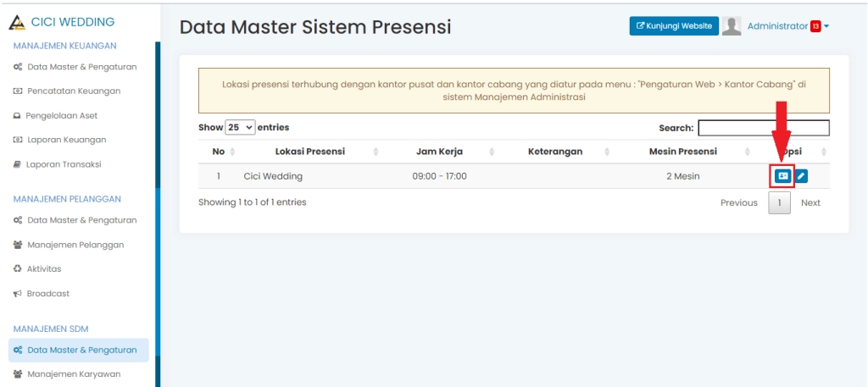Viewport: 868px width, 387px height.
Task: Click the ID card icon in Opsi column
Action: point(782,176)
